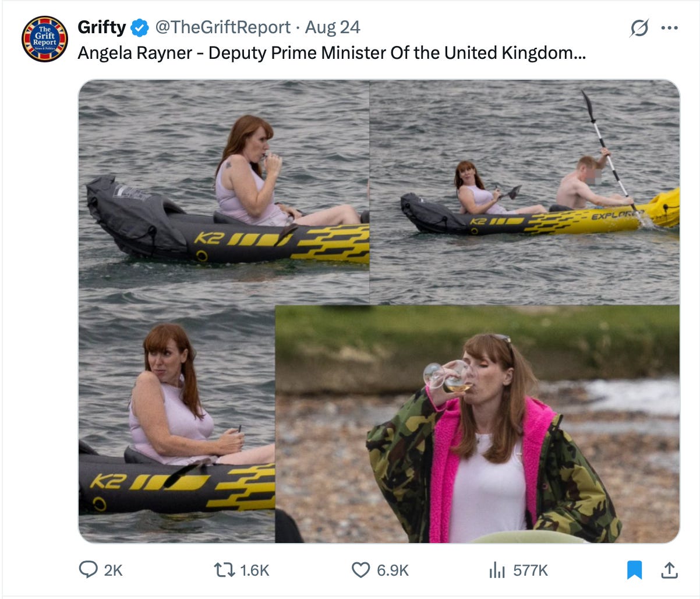This screenshot has height=599, width=700.
Task: Click the blue verified badge next to Grifty
Action: click(139, 26)
